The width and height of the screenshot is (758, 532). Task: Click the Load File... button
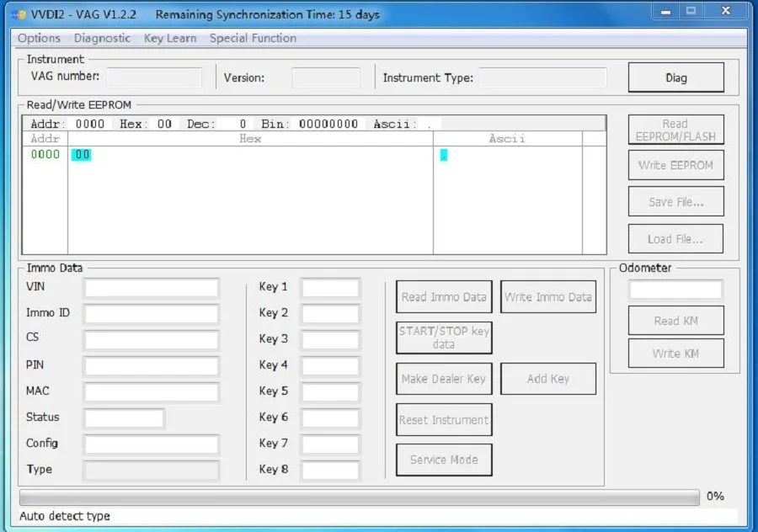(675, 239)
